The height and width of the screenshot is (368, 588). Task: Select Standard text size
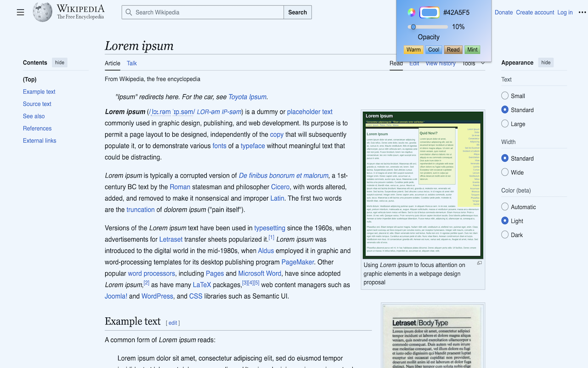point(505,110)
